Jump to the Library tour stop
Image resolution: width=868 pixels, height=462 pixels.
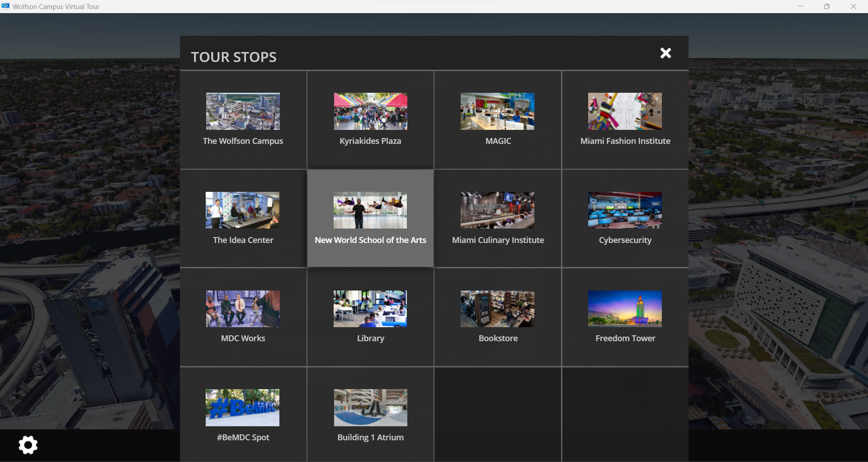tap(370, 317)
